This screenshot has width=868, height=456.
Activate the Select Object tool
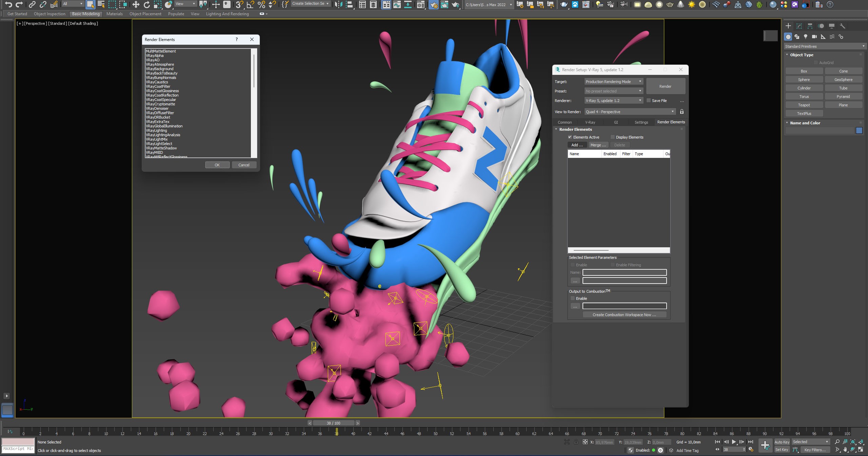pos(90,4)
